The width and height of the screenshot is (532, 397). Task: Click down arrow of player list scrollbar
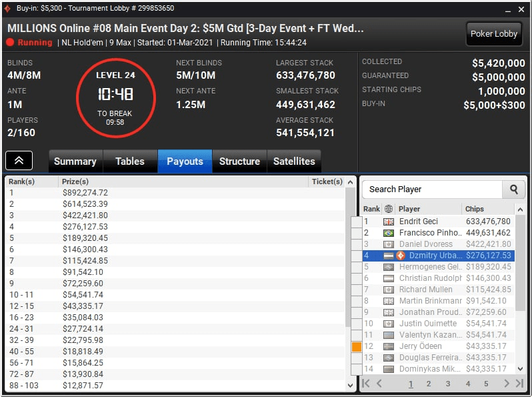520,368
